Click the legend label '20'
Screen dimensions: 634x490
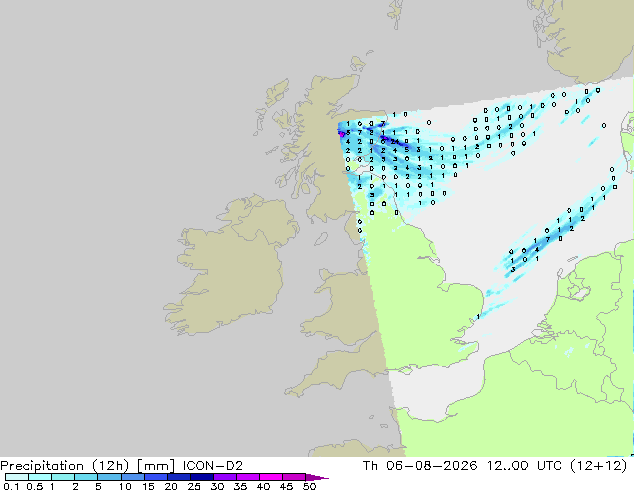pyautogui.click(x=171, y=486)
